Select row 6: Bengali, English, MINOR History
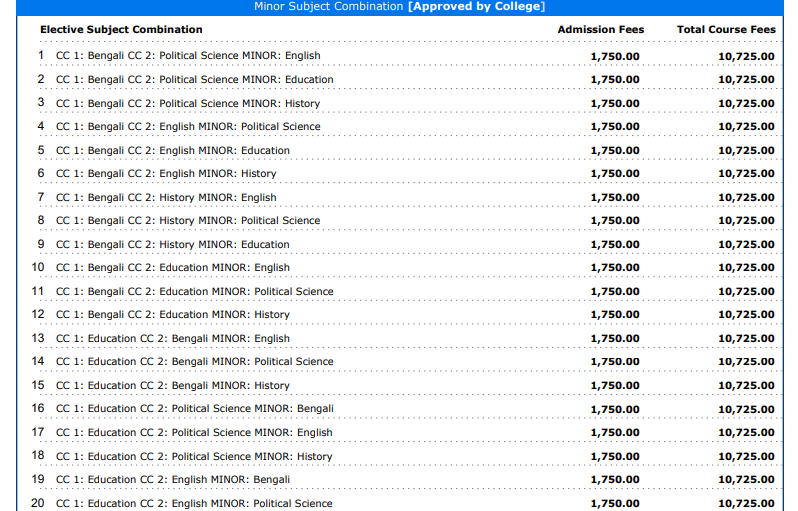Viewport: 798px width, 511px height. click(x=166, y=174)
